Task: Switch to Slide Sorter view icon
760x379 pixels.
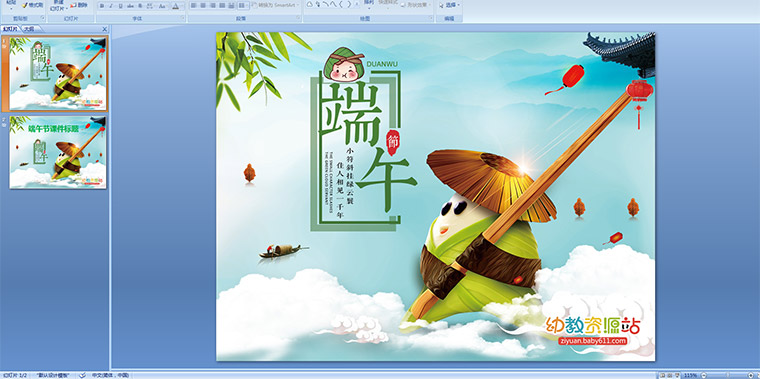Action: [x=669, y=375]
